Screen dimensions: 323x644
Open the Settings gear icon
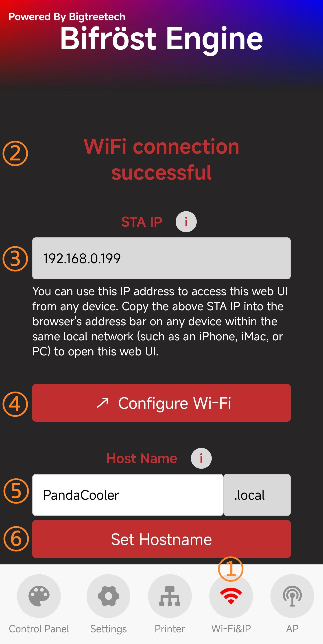[108, 596]
